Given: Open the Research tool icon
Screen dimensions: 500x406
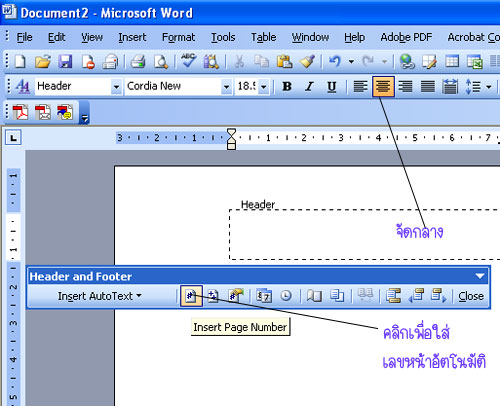Looking at the screenshot, I should coord(211,62).
